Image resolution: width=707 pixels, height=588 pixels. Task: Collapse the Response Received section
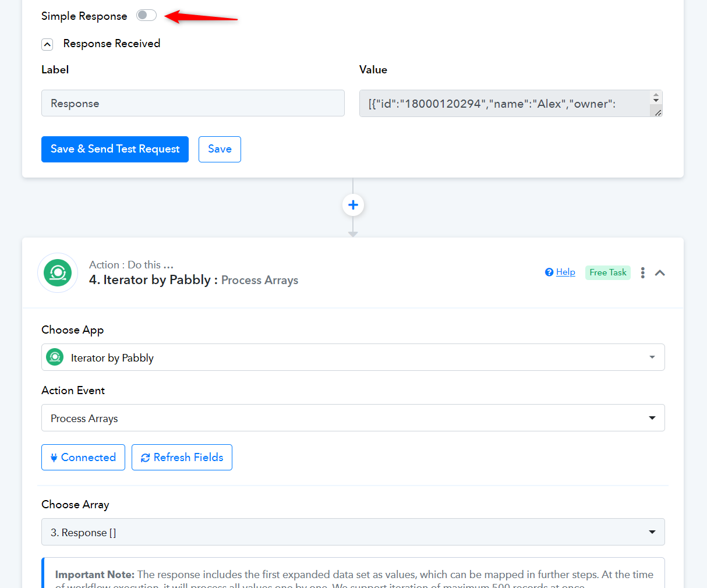pos(48,44)
